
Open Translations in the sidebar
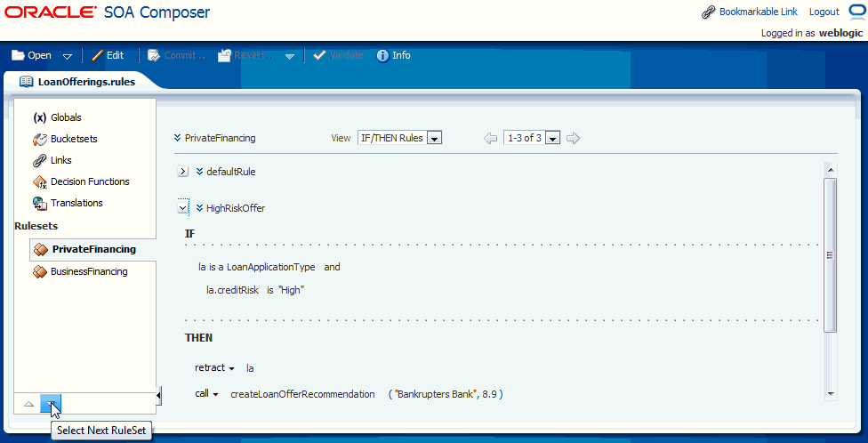(76, 203)
